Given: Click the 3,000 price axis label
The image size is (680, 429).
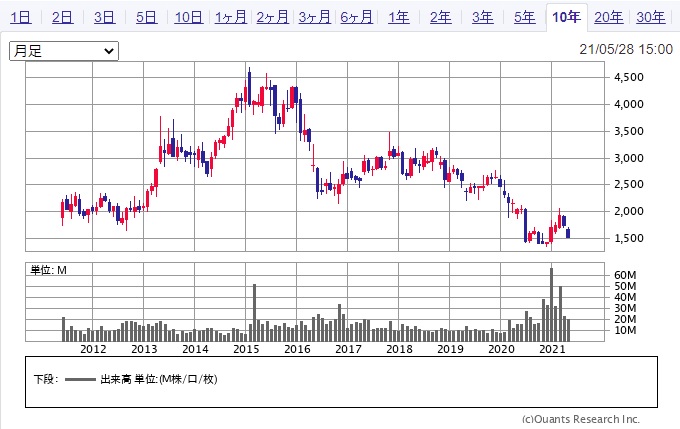Looking at the screenshot, I should [x=628, y=158].
